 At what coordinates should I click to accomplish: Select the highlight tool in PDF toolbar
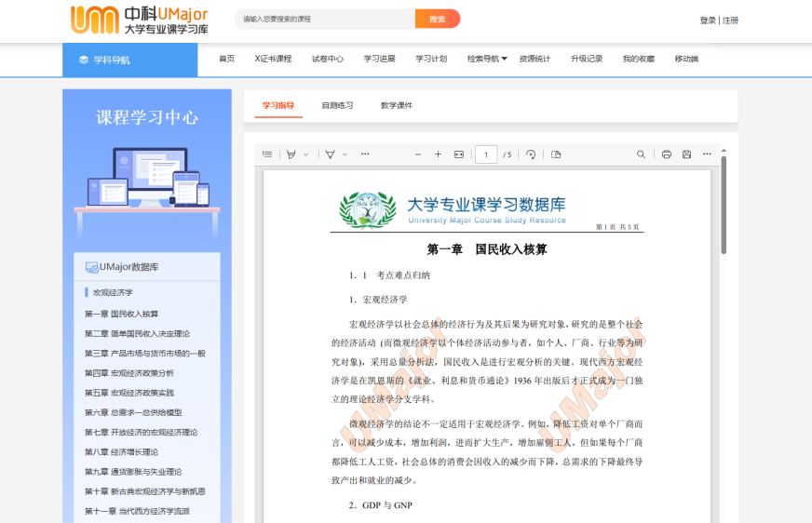[291, 154]
